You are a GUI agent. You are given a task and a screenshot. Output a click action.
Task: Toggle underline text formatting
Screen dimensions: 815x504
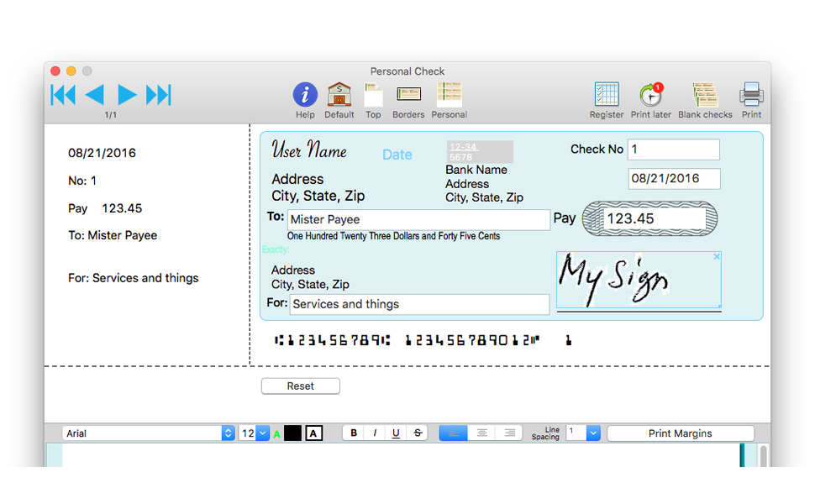396,433
